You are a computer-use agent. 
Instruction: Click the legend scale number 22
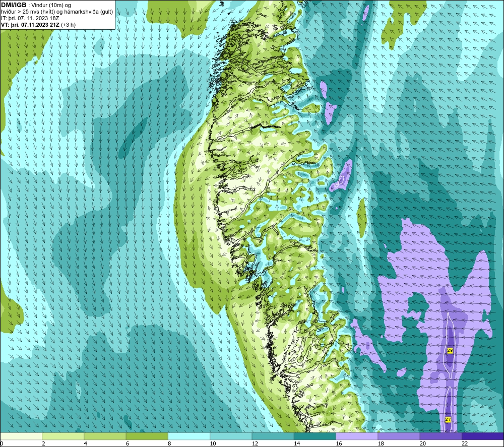point(465,443)
